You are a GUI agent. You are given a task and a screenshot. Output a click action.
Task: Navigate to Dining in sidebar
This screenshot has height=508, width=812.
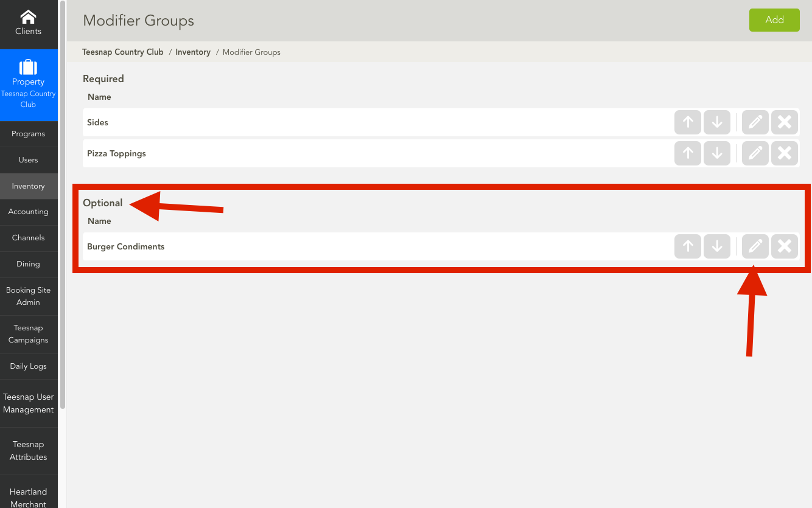(29, 264)
